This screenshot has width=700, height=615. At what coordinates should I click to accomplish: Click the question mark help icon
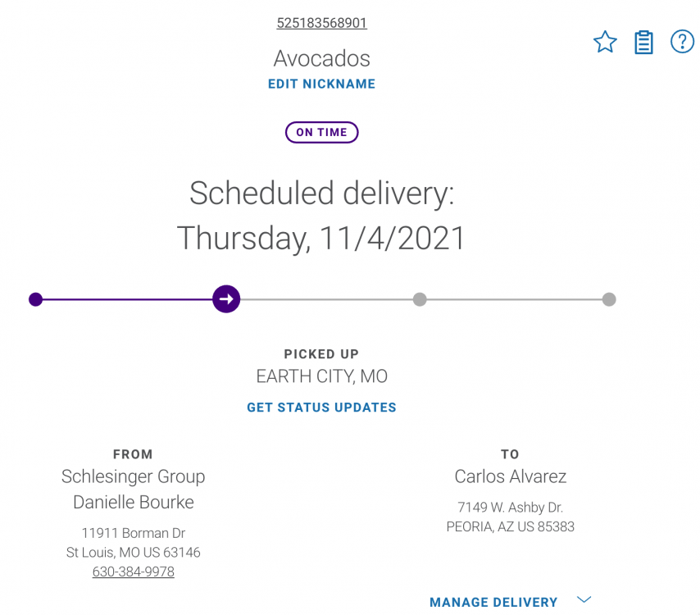point(682,42)
